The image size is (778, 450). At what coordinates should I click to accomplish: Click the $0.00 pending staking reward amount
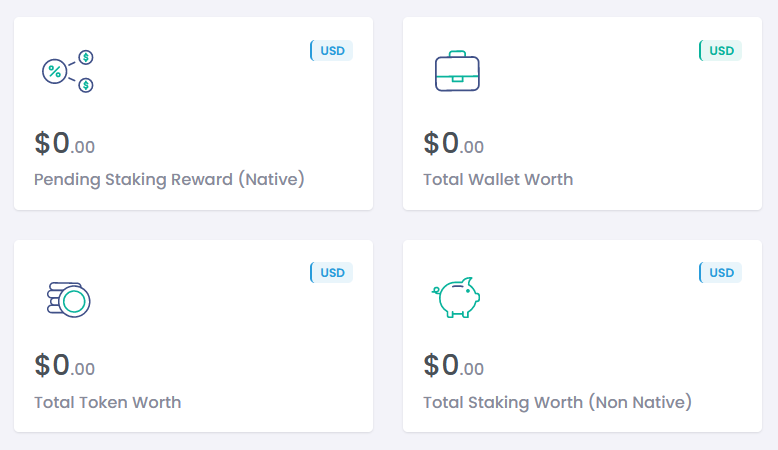[x=65, y=144]
